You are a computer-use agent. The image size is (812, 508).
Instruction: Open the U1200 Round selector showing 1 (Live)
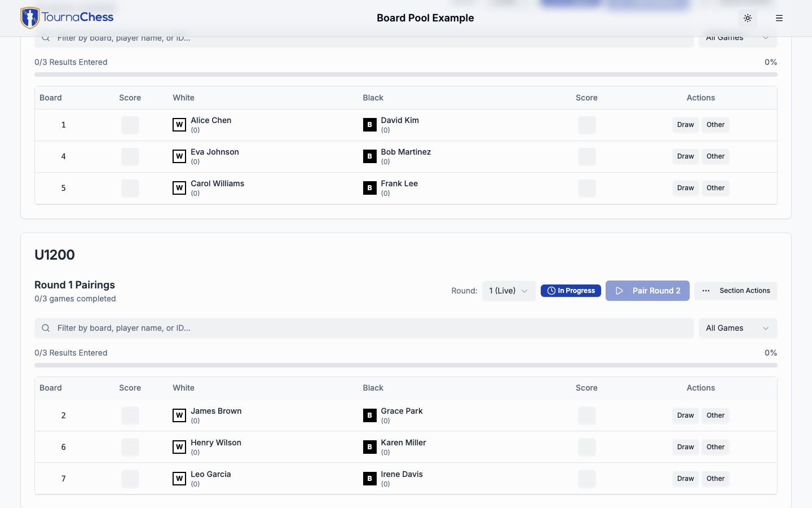(x=509, y=291)
